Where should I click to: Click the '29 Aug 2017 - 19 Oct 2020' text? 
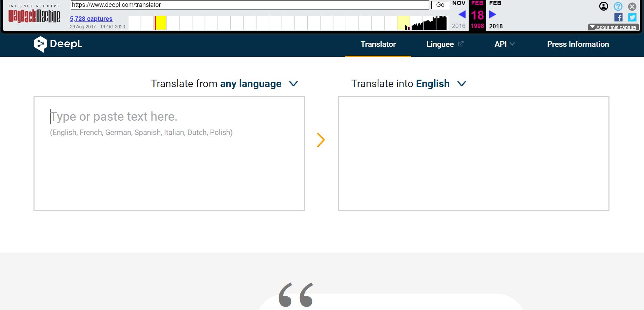click(x=97, y=27)
